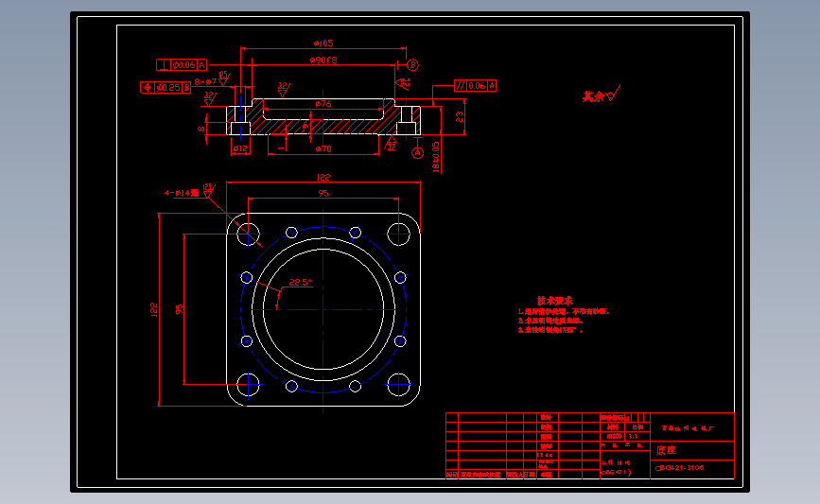Image resolution: width=820 pixels, height=504 pixels.
Task: Select the CBG421-3106 drawing number
Action: click(x=680, y=468)
